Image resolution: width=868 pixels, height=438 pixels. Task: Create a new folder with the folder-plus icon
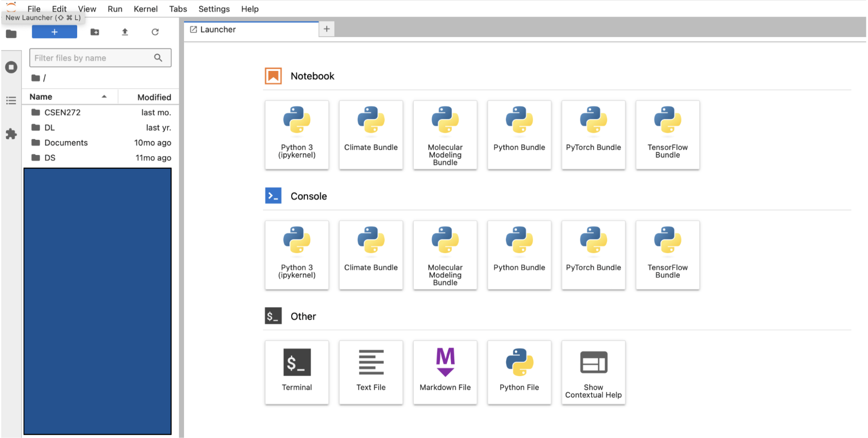(95, 32)
